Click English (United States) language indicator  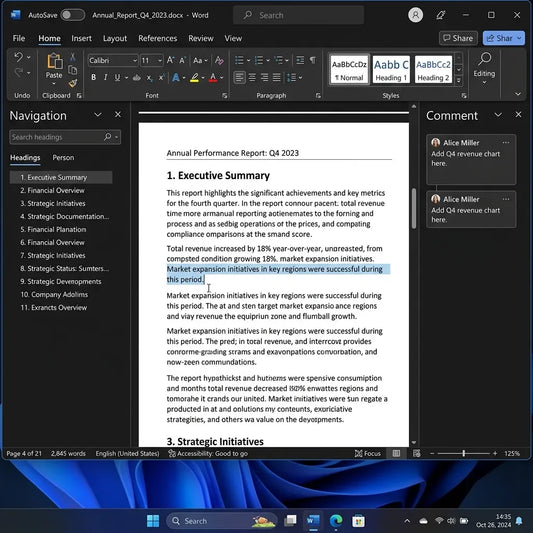(127, 453)
